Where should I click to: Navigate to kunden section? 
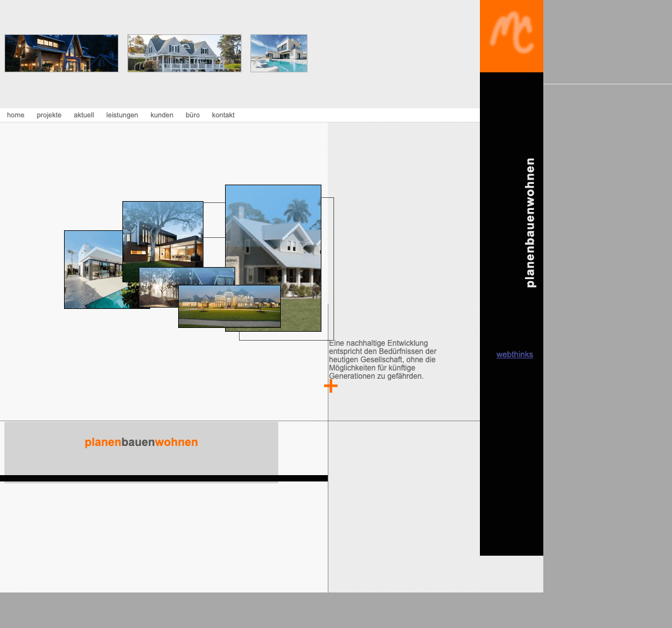(162, 115)
